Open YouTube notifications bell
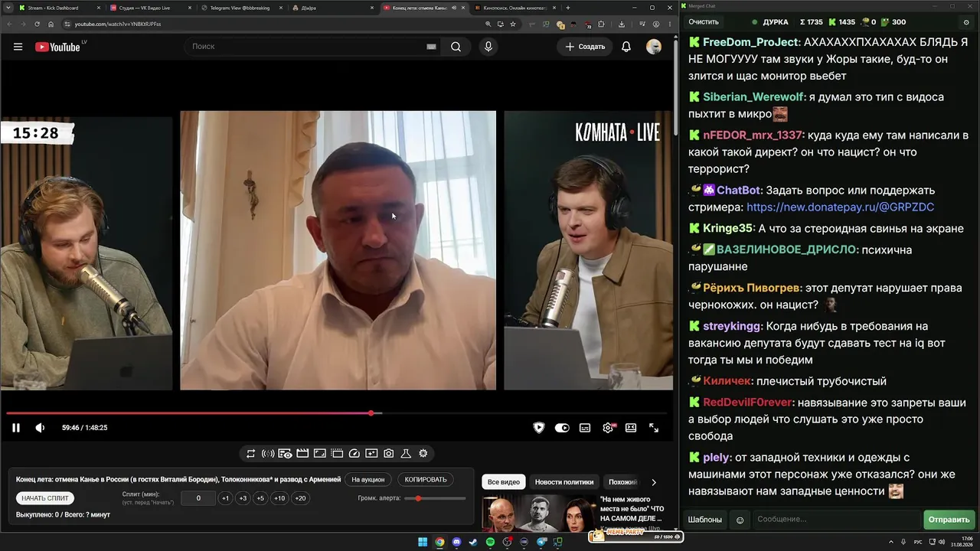Viewport: 980px width, 551px height. point(626,47)
